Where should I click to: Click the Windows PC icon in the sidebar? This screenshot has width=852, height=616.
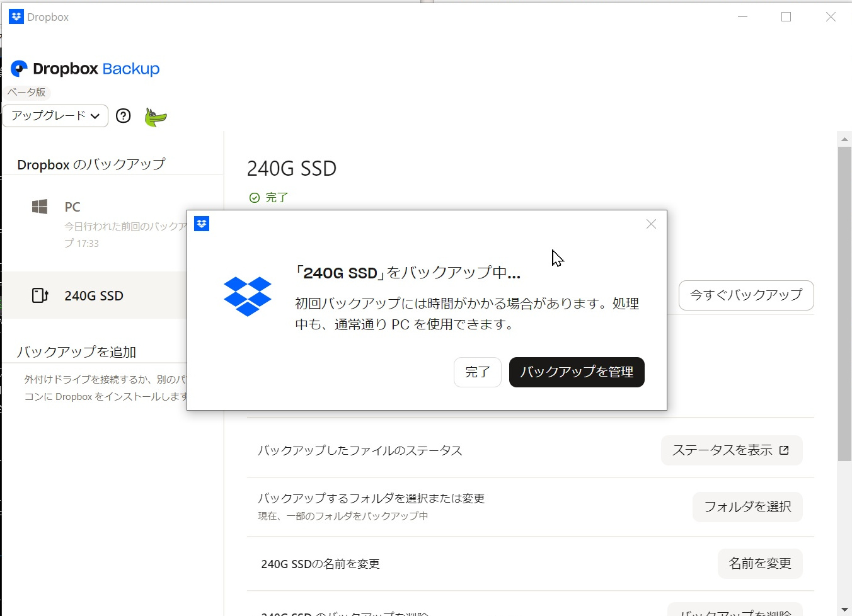coord(40,207)
